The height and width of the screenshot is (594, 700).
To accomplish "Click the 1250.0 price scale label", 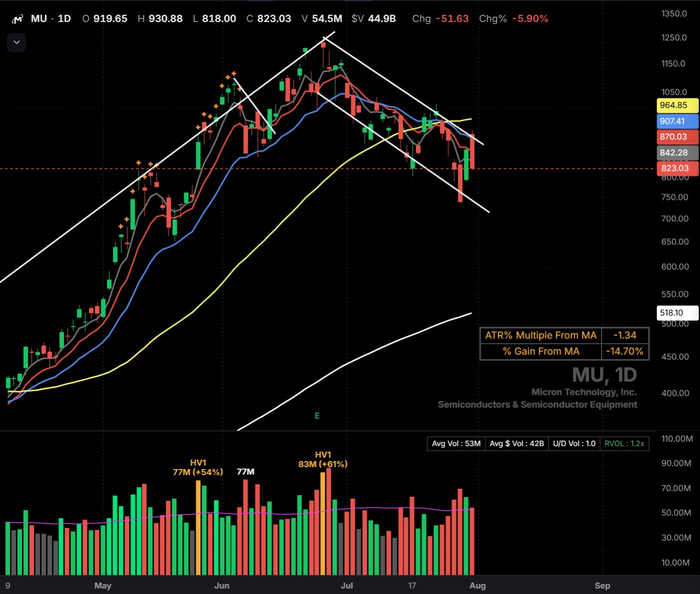I will tap(674, 37).
